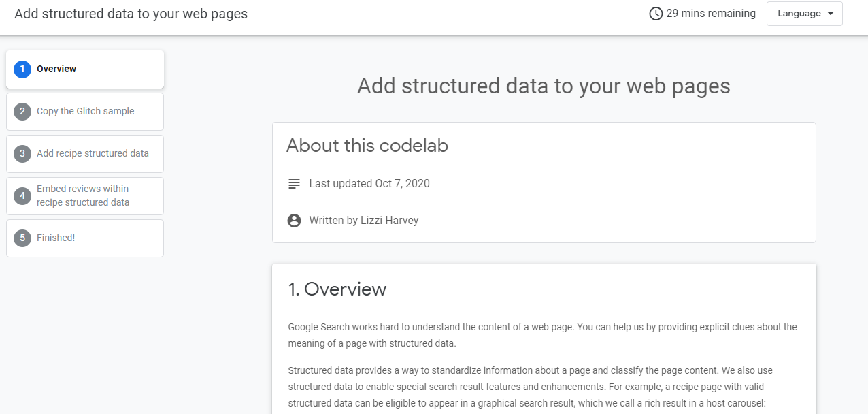Click the paragraph starting Structured data provides
This screenshot has width=868, height=414.
point(531,387)
